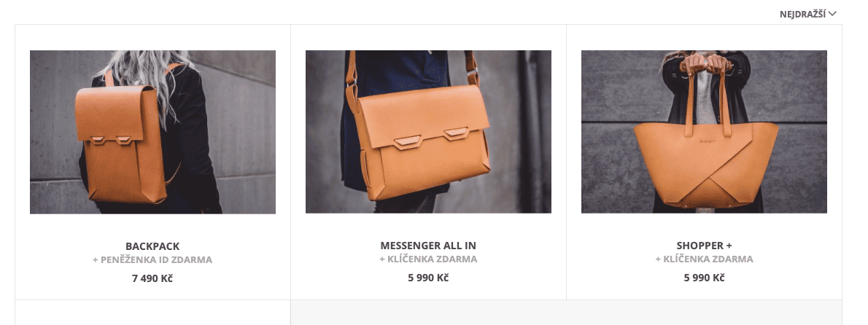Screen dimensions: 868x325
Task: Click the 5 990 Kč Messenger All In price
Action: point(428,278)
